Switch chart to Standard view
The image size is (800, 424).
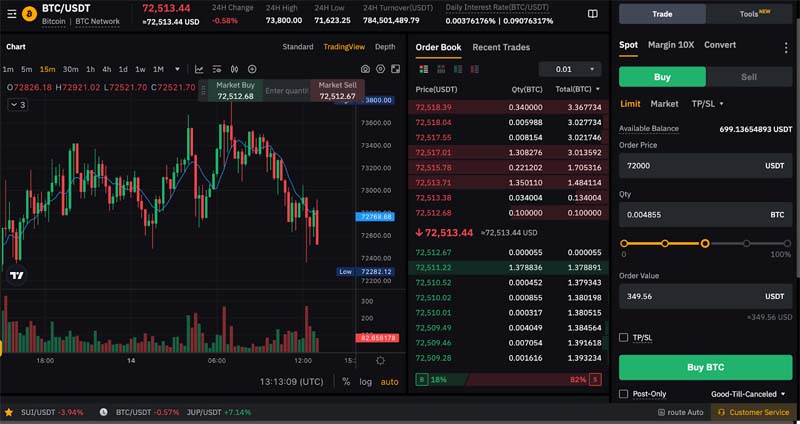(298, 46)
